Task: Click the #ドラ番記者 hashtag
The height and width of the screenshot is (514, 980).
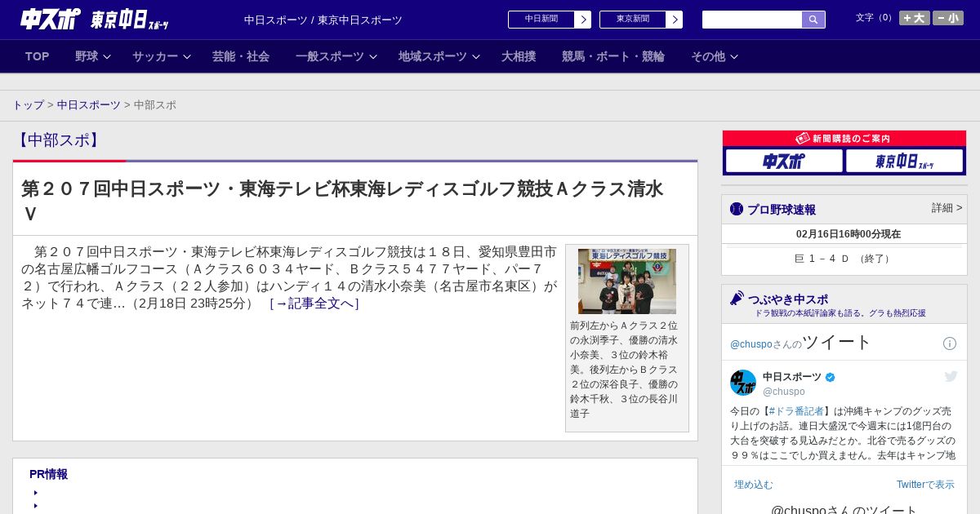Action: (x=796, y=411)
